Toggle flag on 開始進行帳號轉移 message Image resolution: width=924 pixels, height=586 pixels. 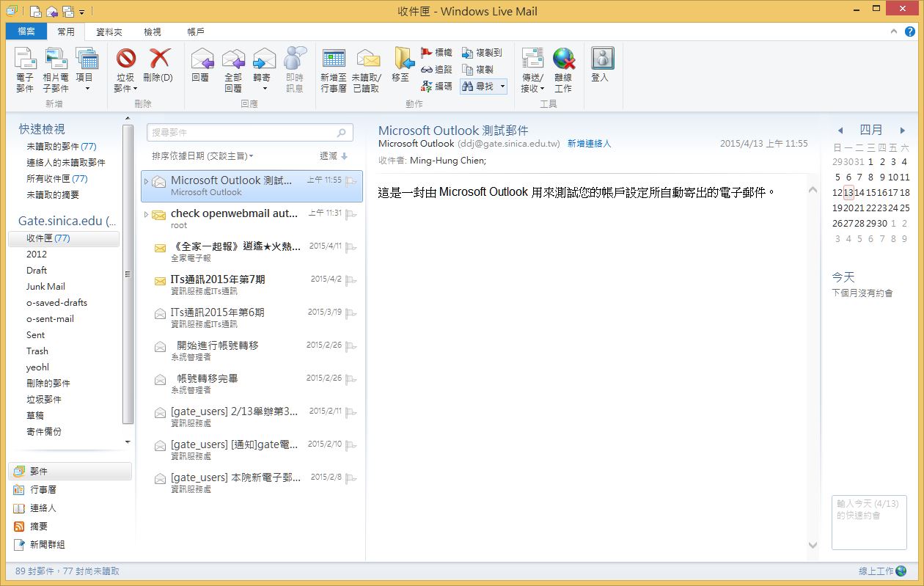351,346
